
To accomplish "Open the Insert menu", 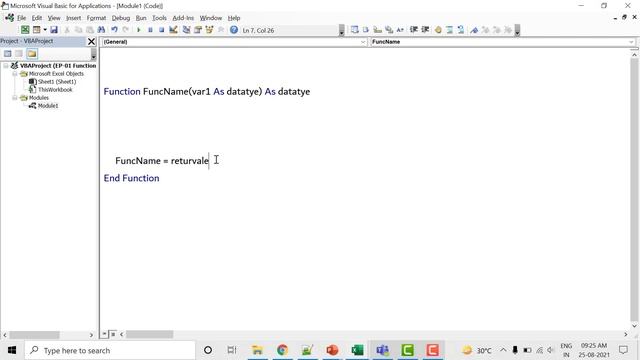I will 73,18.
